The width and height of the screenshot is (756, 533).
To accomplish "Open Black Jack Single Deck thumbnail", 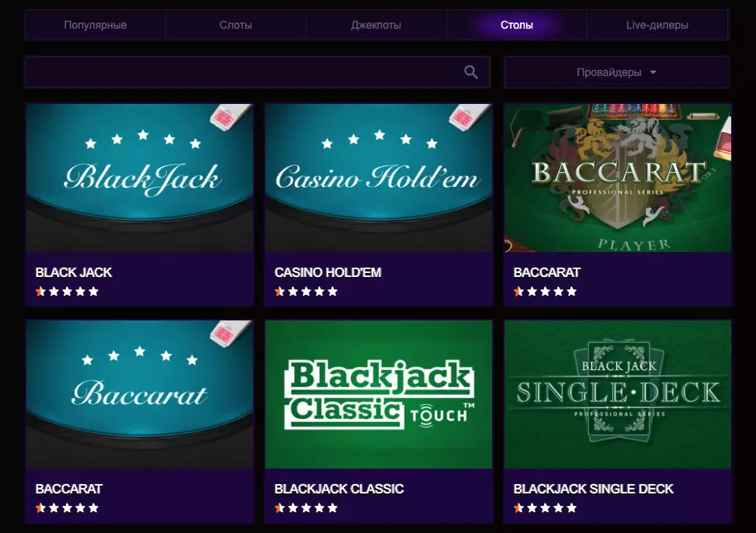I will [x=618, y=394].
